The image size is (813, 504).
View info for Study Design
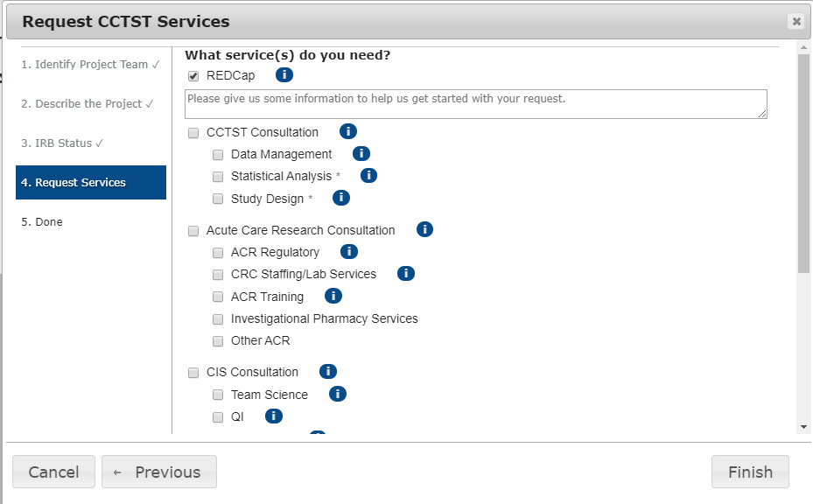(x=340, y=198)
